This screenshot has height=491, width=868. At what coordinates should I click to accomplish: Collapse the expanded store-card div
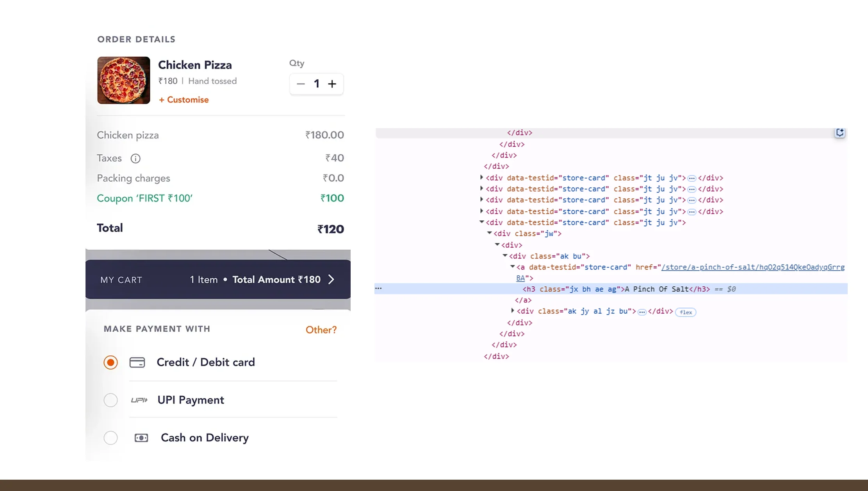click(481, 222)
